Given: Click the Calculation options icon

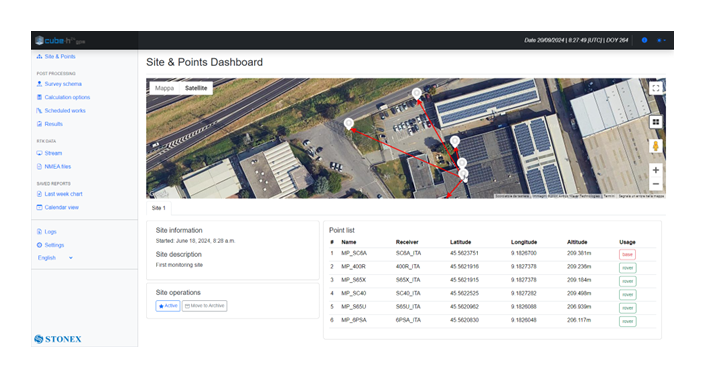Looking at the screenshot, I should point(39,97).
